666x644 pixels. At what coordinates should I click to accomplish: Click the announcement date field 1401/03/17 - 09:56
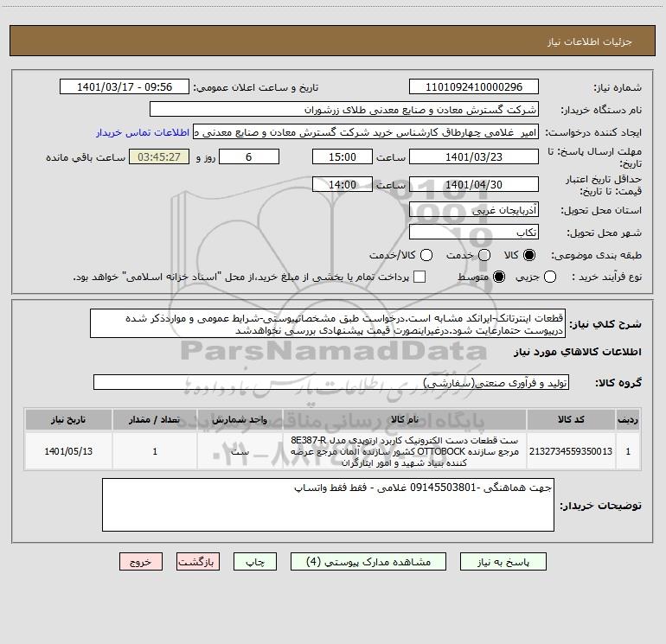[125, 87]
